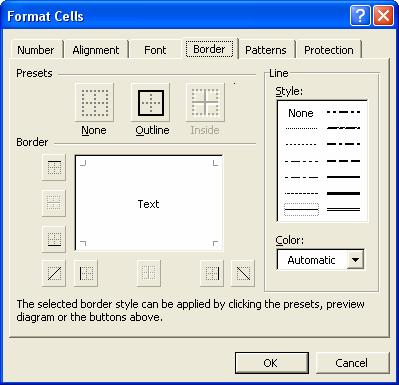Switch to the Patterns tab
Screen dimensions: 399x385
(x=266, y=50)
